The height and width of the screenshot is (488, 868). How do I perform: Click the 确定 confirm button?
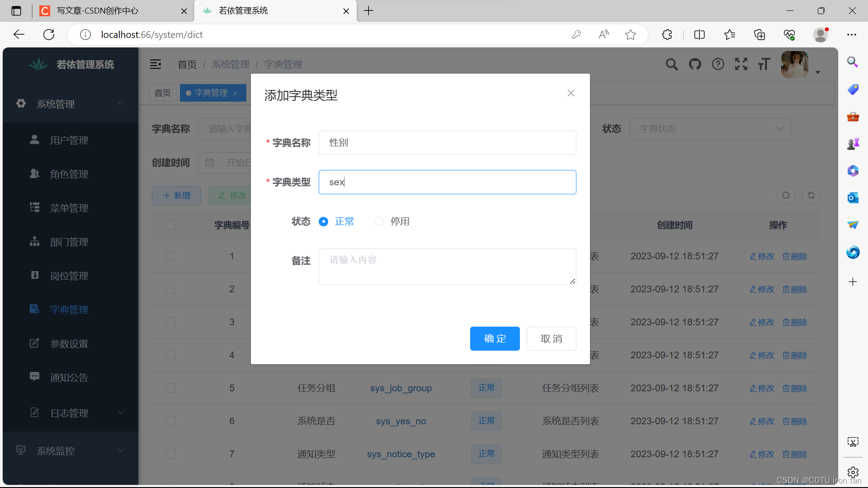tap(495, 338)
